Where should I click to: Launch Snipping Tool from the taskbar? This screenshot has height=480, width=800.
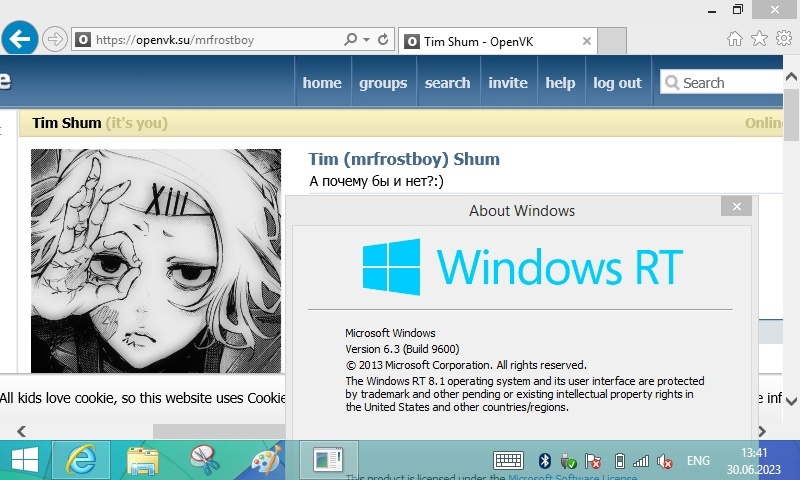(x=205, y=460)
